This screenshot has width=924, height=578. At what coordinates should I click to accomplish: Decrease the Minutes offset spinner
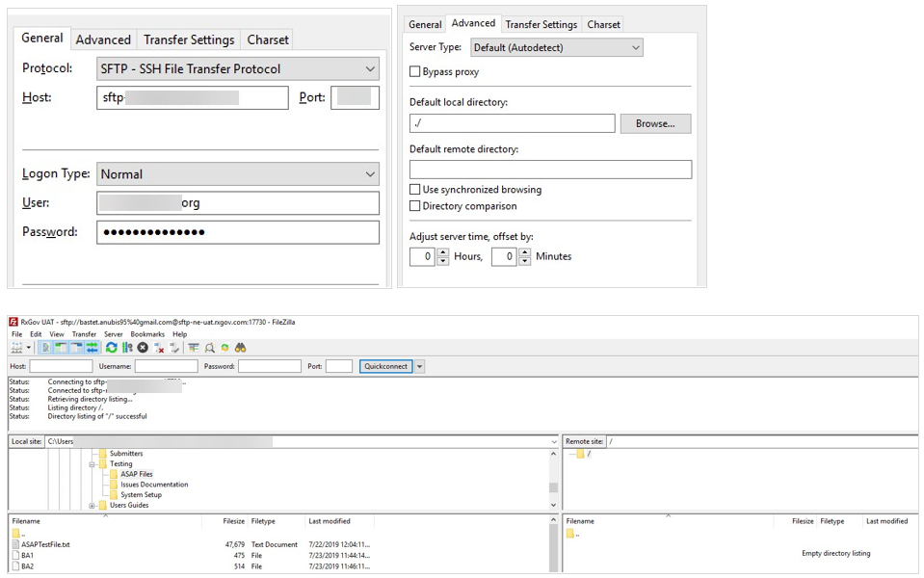point(524,261)
